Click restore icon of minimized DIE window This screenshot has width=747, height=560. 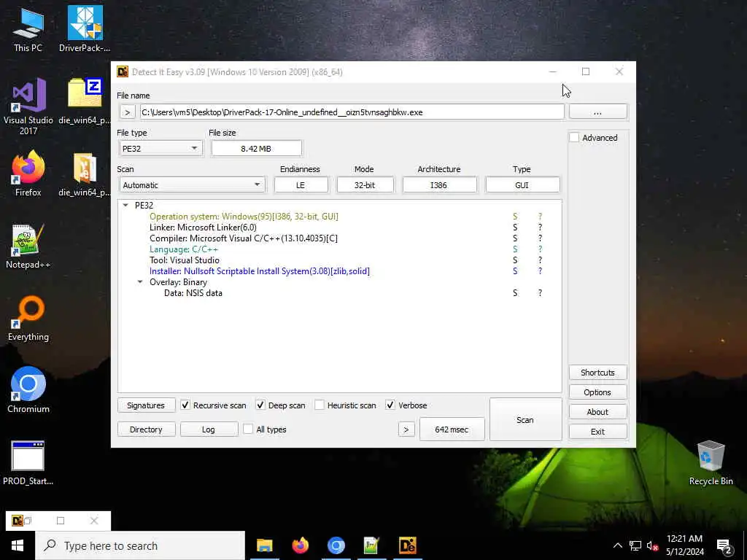[x=27, y=521]
